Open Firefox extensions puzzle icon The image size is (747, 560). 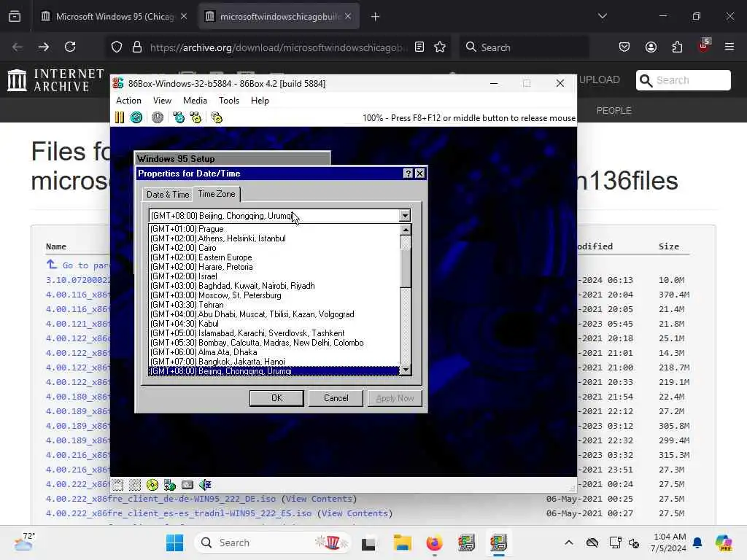click(677, 47)
